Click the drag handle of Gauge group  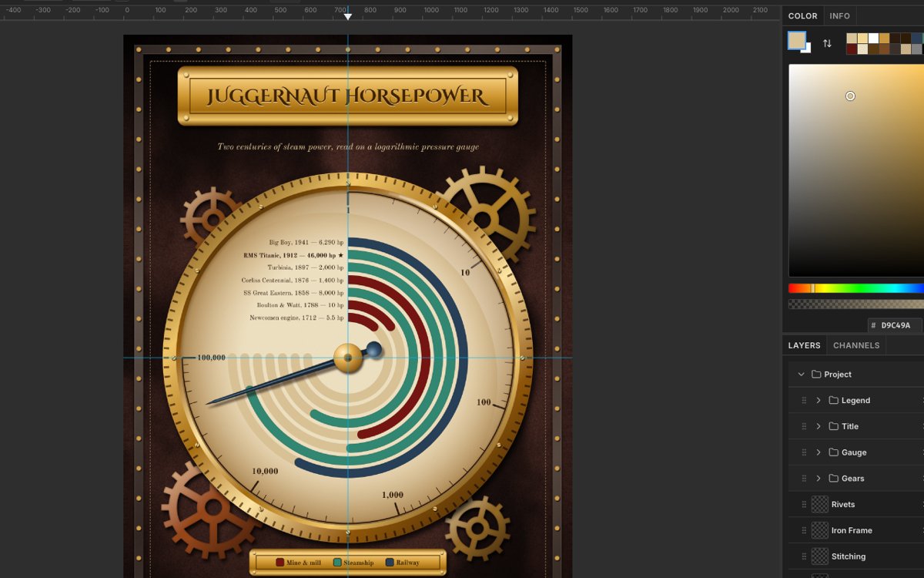(x=804, y=452)
